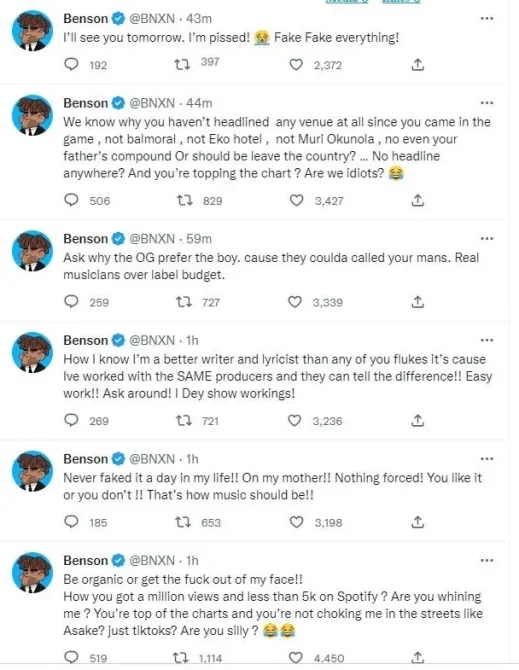Open the @BNXN handle on the 44m tweet

click(152, 103)
